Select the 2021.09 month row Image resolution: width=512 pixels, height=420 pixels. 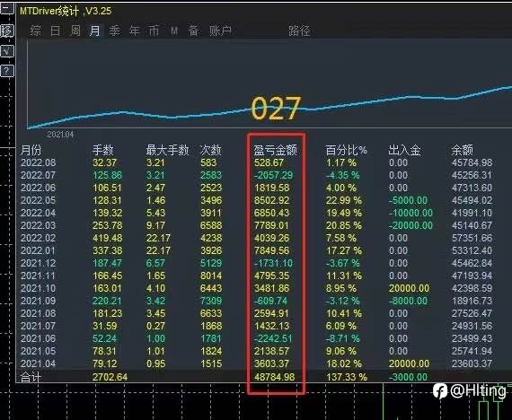pos(257,301)
